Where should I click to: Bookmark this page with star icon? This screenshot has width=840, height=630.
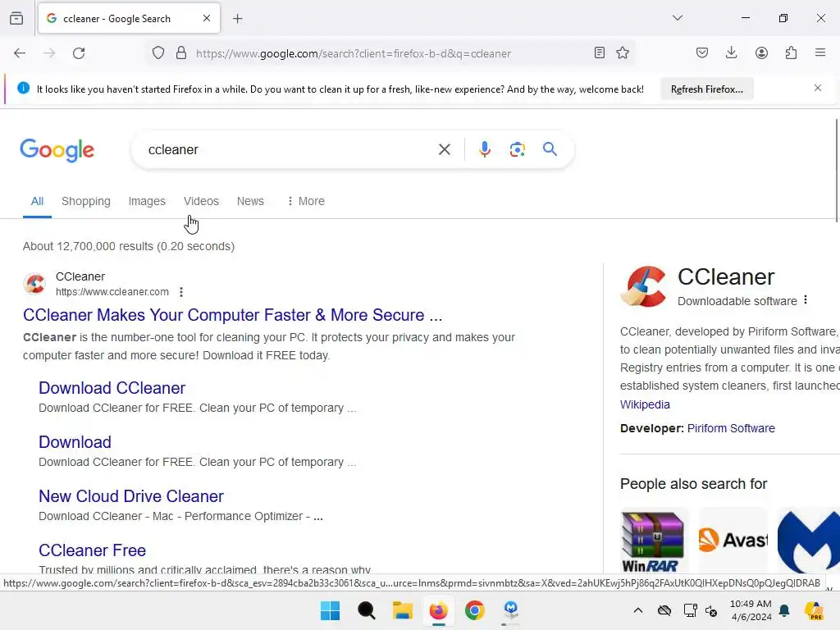pyautogui.click(x=623, y=52)
